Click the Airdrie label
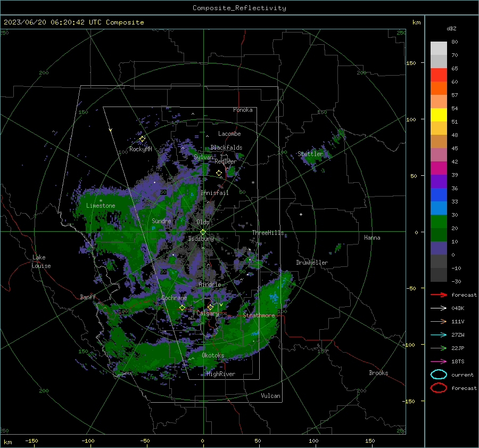This screenshot has height=448, width=479. 210,284
